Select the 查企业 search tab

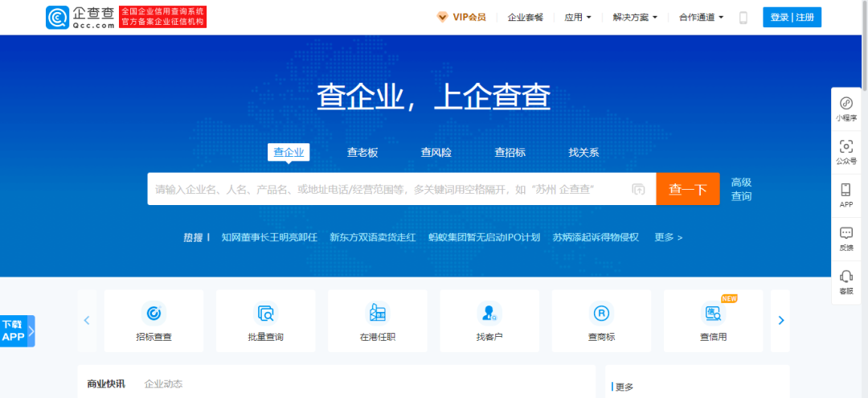pyautogui.click(x=289, y=152)
